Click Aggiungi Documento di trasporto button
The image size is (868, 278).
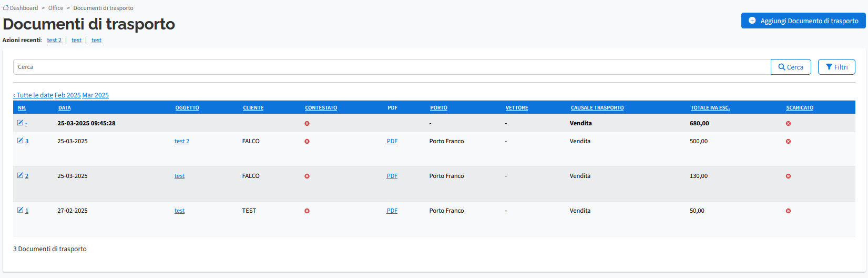803,21
